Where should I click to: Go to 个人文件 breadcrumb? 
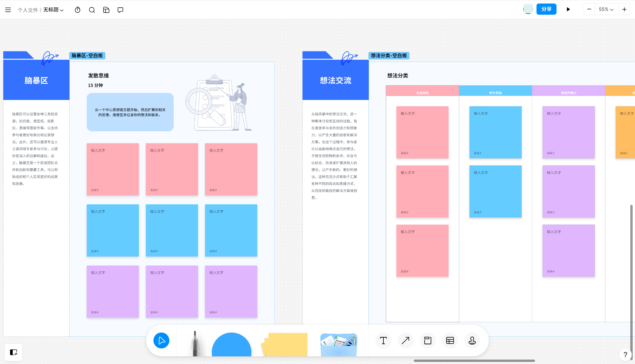(28, 10)
